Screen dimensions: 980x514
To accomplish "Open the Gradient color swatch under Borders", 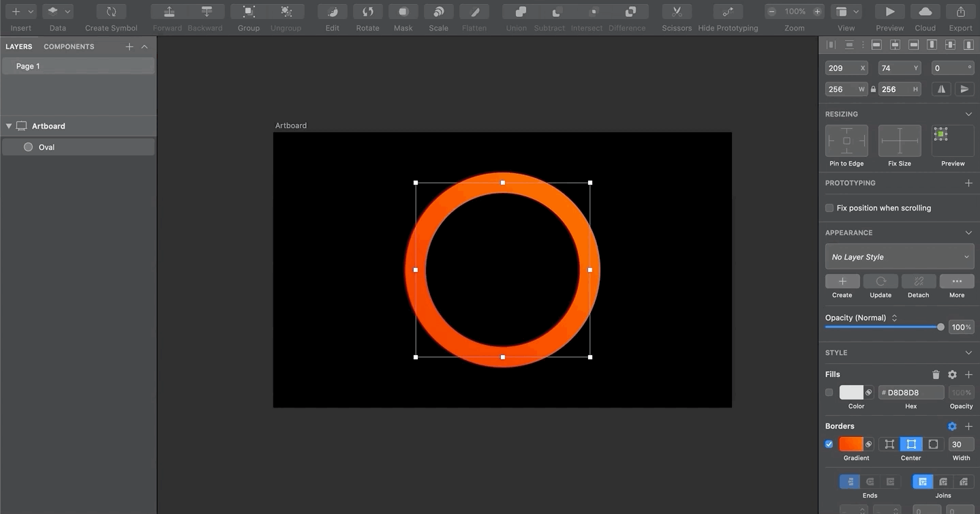I will pyautogui.click(x=852, y=444).
